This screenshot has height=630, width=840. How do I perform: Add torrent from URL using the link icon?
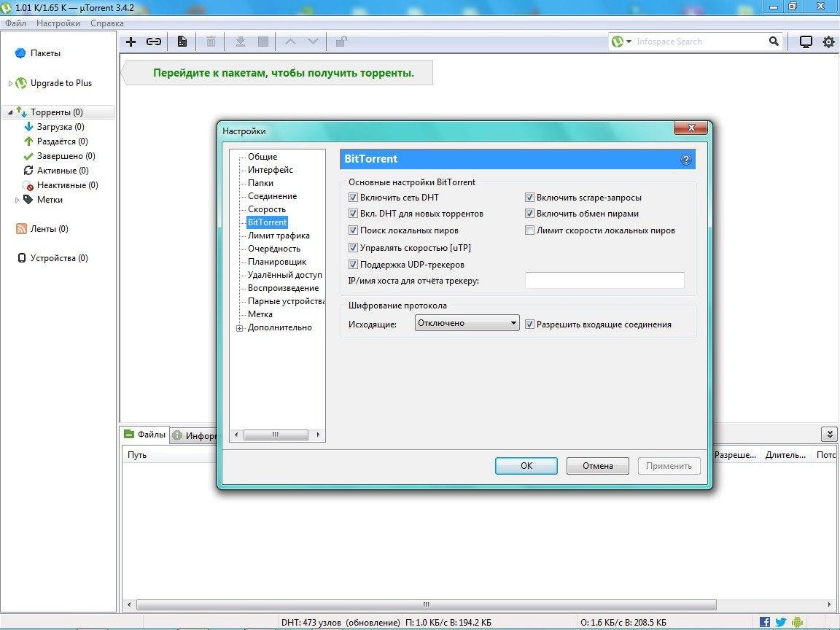(x=153, y=42)
